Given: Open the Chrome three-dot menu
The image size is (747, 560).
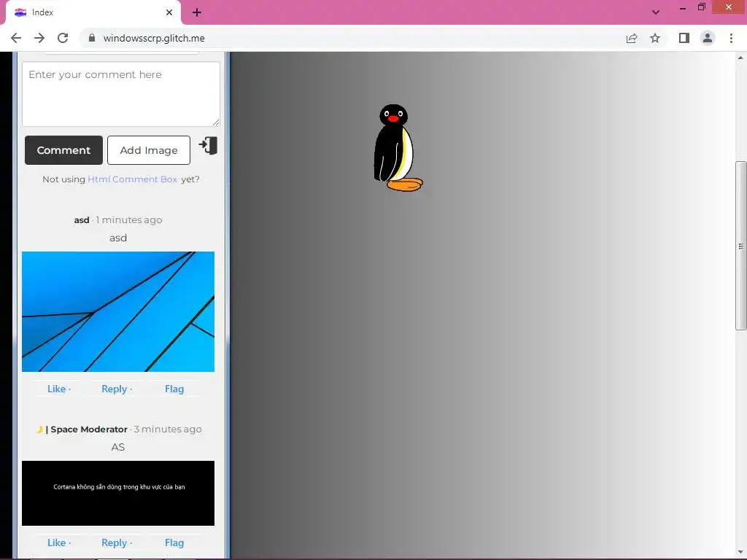Looking at the screenshot, I should pyautogui.click(x=731, y=38).
